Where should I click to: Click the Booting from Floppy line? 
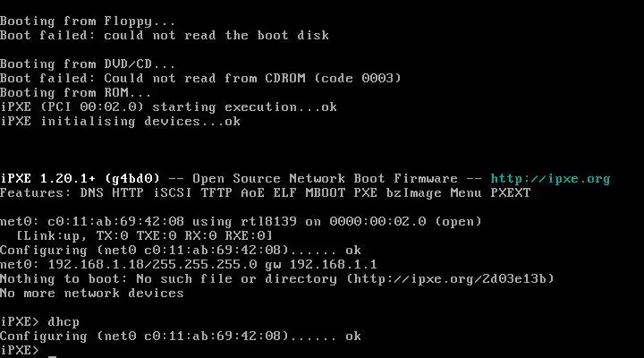point(88,21)
